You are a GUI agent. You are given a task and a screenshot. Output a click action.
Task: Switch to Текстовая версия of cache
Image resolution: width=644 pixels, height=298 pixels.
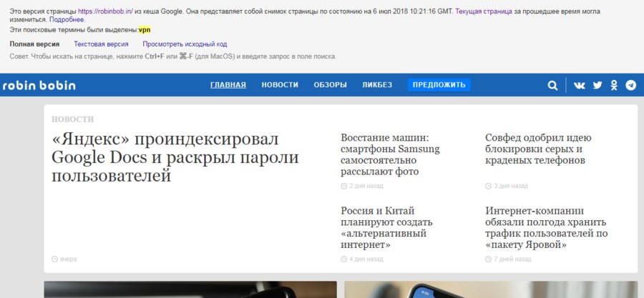pyautogui.click(x=101, y=44)
